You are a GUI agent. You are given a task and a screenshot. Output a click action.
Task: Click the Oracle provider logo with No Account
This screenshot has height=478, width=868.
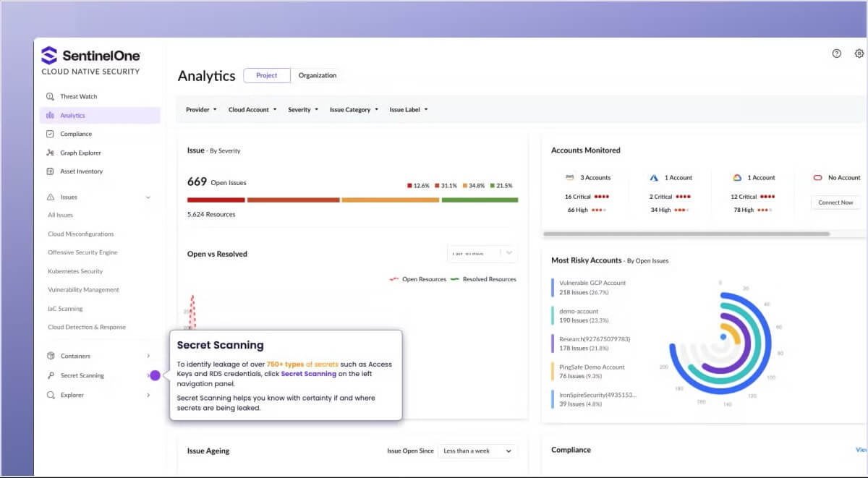[818, 177]
